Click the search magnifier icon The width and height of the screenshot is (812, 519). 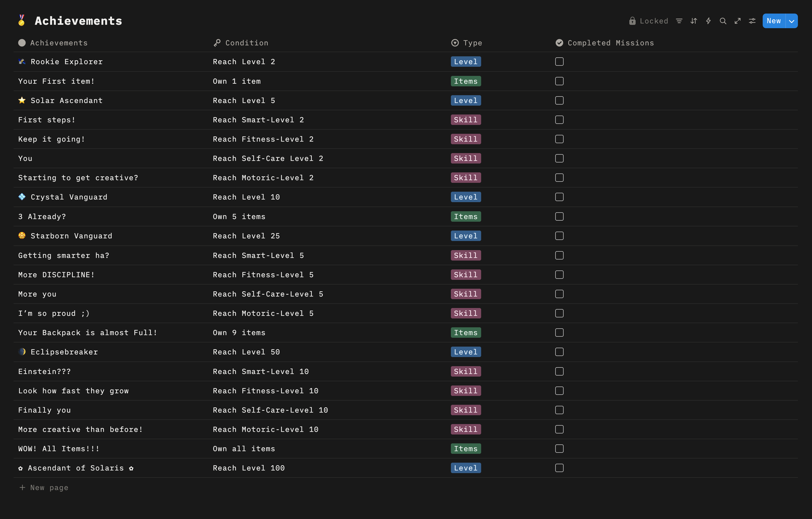(723, 21)
